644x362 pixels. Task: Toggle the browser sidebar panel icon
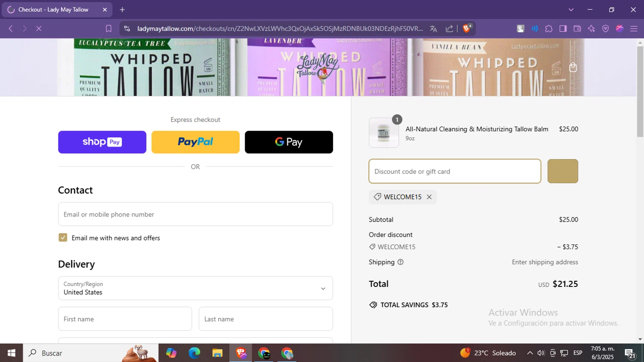tap(563, 29)
